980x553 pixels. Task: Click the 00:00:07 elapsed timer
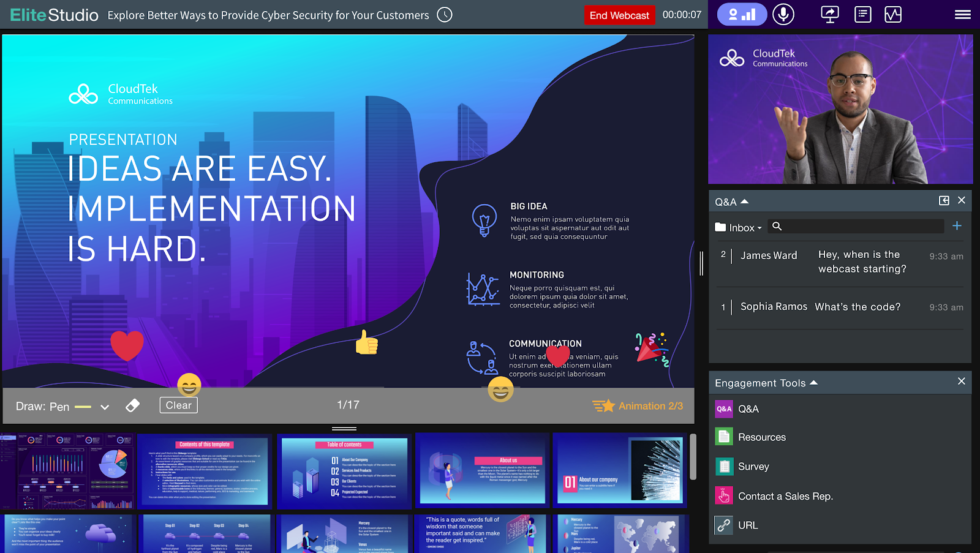click(682, 15)
